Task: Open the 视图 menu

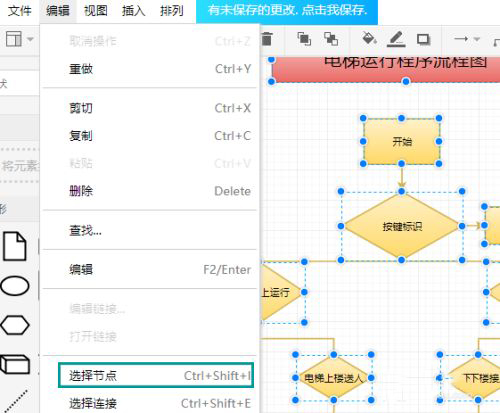Action: click(96, 11)
